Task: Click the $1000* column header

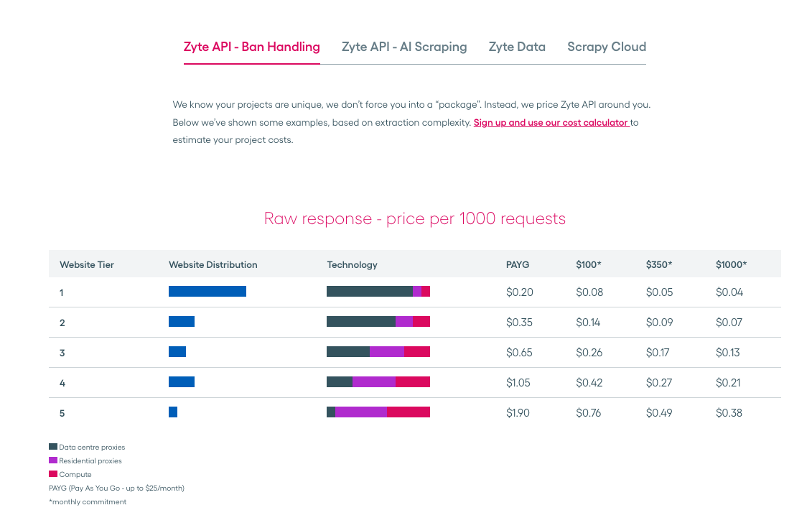Action: 731,264
